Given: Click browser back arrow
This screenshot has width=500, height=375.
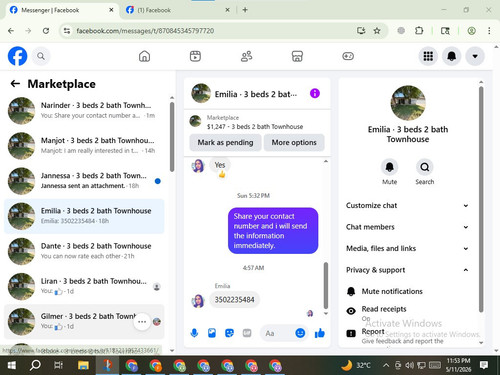Looking at the screenshot, I should tap(11, 31).
